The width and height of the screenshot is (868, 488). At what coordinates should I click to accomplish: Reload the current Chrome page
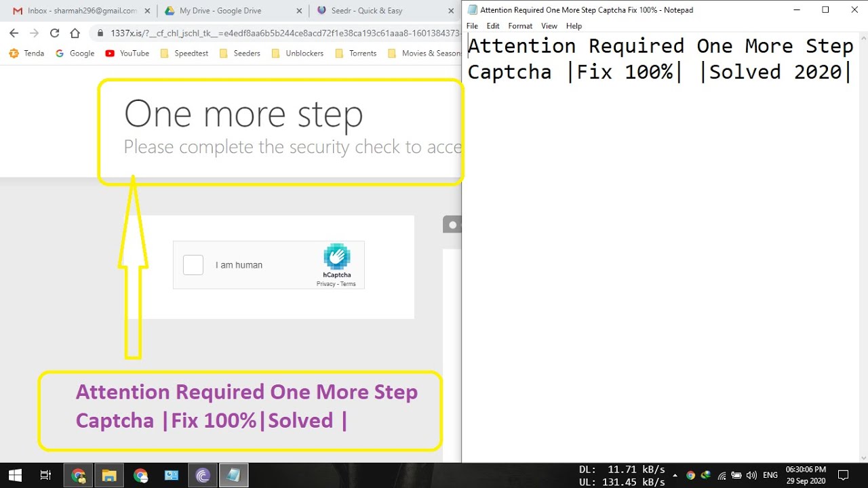55,33
